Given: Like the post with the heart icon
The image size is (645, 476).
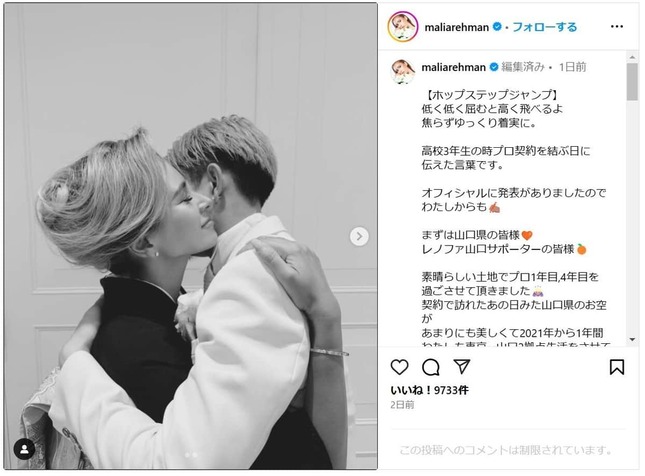Looking at the screenshot, I should pos(399,367).
